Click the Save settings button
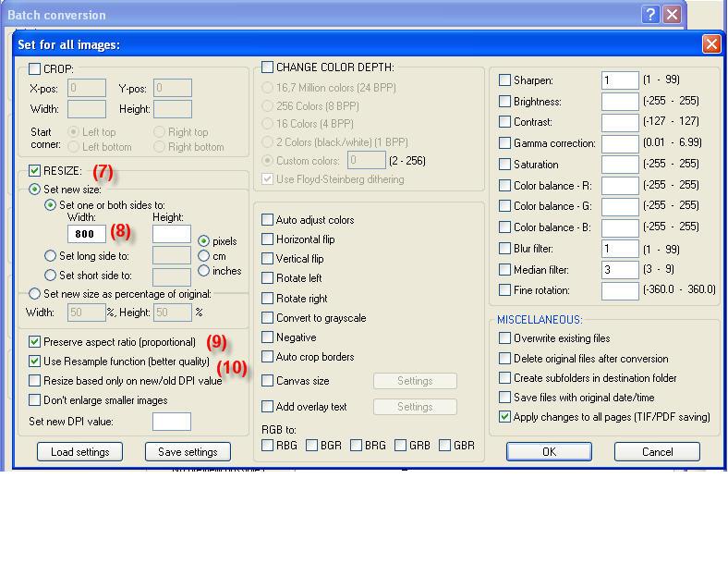 coord(188,452)
